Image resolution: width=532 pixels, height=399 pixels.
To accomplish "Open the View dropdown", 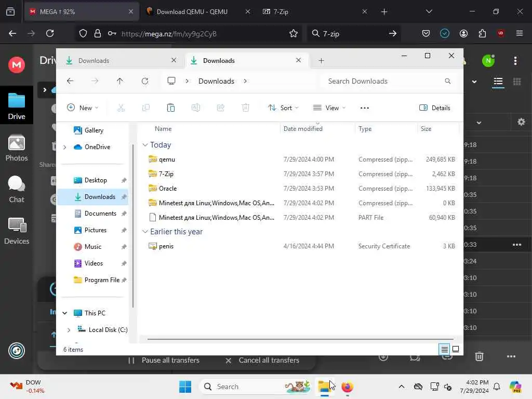I will [329, 108].
